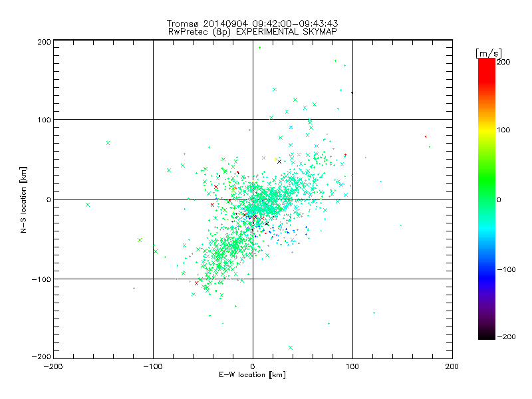
Task: Click the x-axis tick label '200'
Action: (452, 366)
